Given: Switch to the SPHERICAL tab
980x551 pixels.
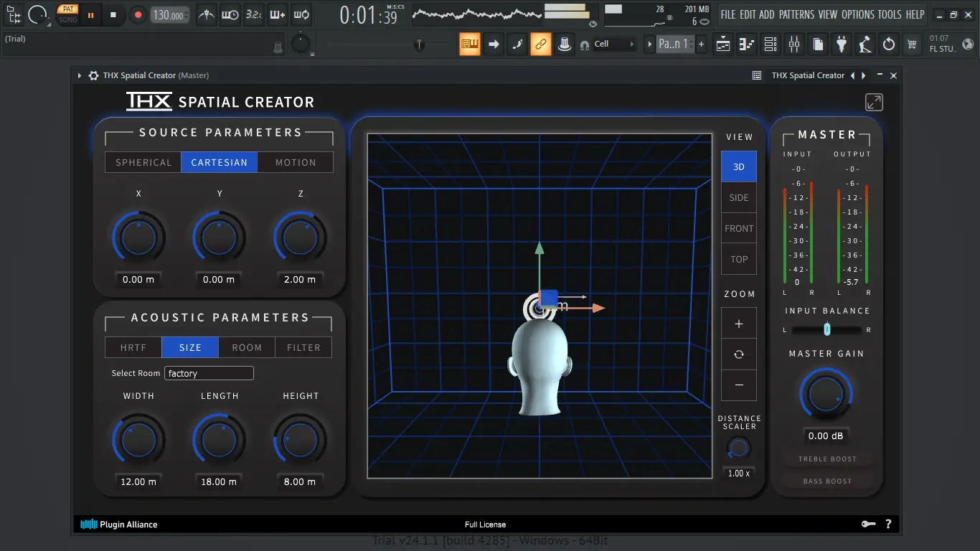Looking at the screenshot, I should click(x=142, y=162).
